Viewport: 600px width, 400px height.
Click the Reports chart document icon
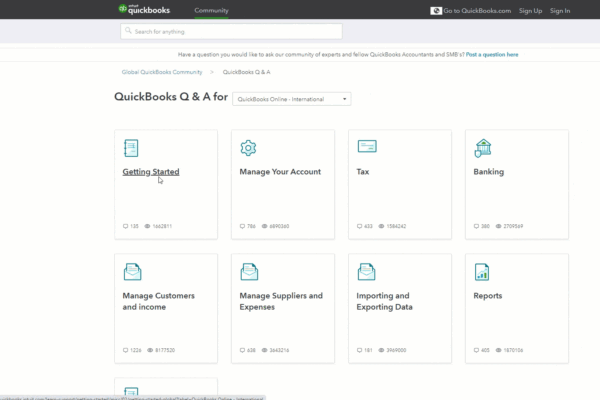482,272
